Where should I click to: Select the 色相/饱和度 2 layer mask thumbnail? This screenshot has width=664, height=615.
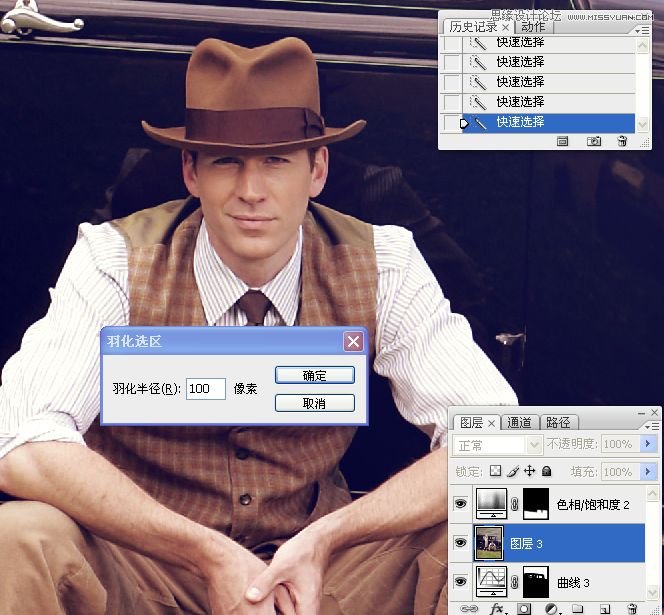(537, 504)
